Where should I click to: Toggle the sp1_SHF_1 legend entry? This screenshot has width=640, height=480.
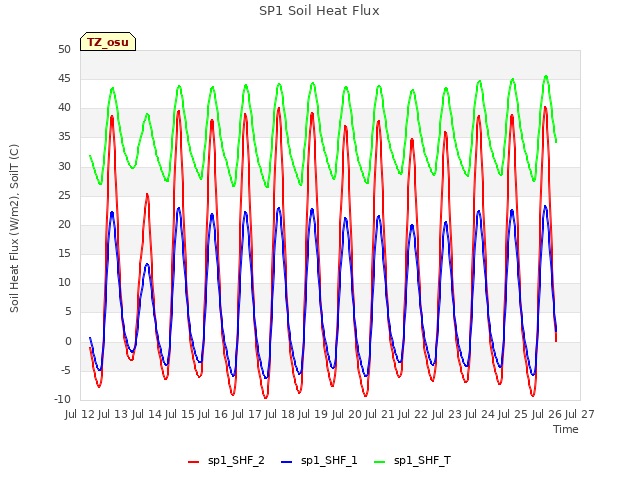(x=319, y=460)
